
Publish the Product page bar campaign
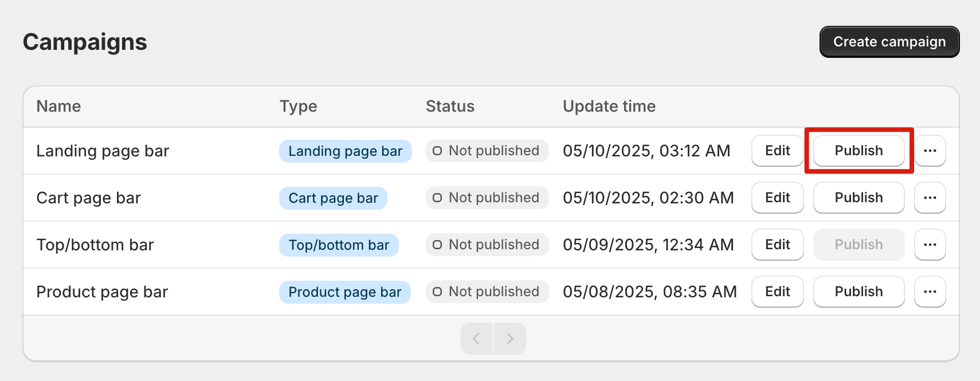[859, 292]
